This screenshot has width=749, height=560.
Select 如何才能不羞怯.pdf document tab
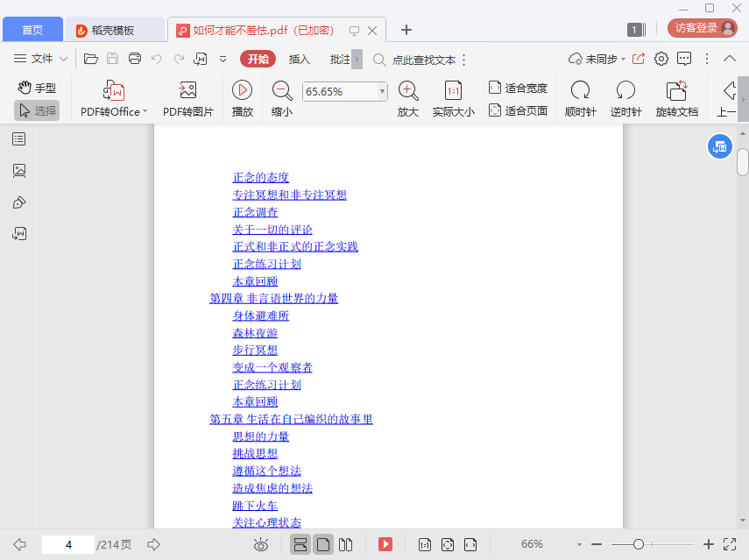point(277,30)
